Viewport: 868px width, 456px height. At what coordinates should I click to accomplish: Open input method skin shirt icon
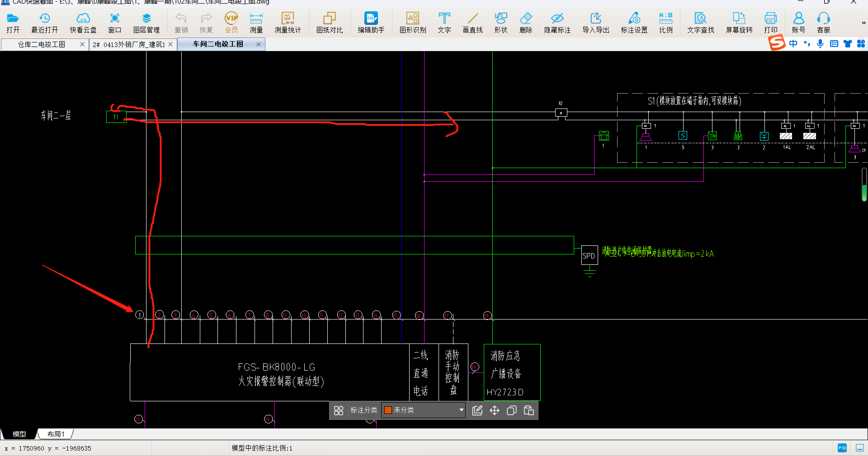click(848, 43)
